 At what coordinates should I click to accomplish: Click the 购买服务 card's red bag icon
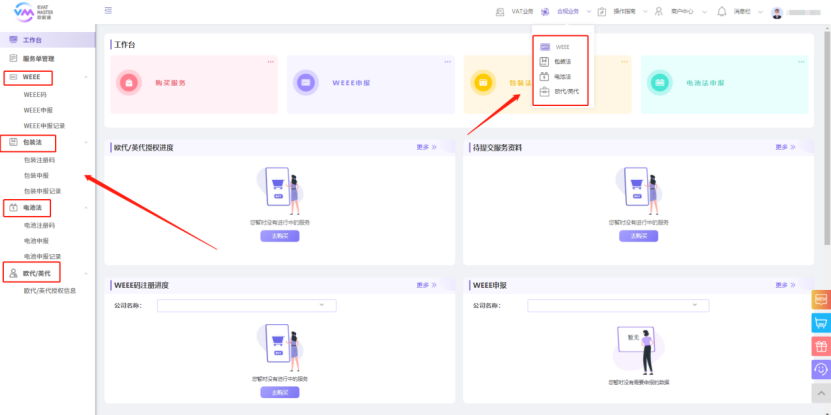click(128, 83)
